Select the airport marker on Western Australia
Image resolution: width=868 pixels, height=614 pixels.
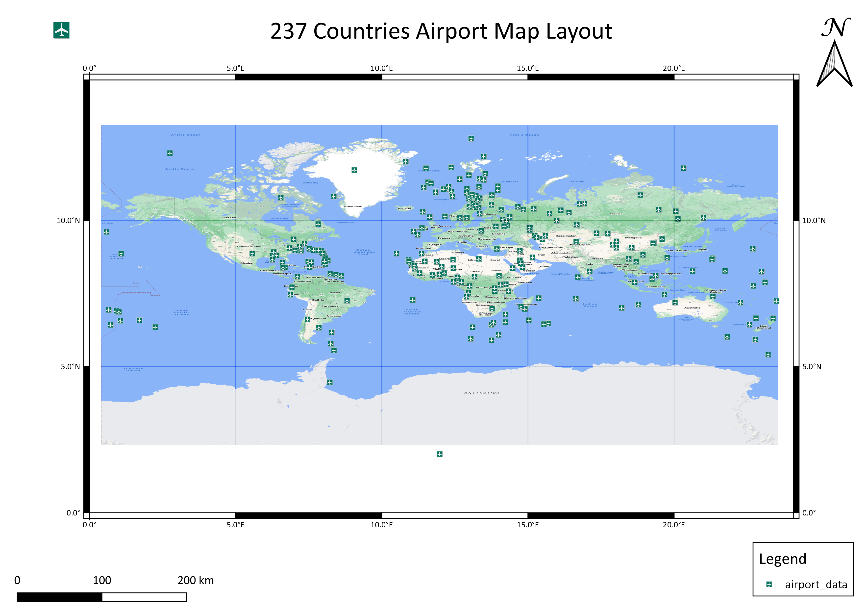(675, 303)
